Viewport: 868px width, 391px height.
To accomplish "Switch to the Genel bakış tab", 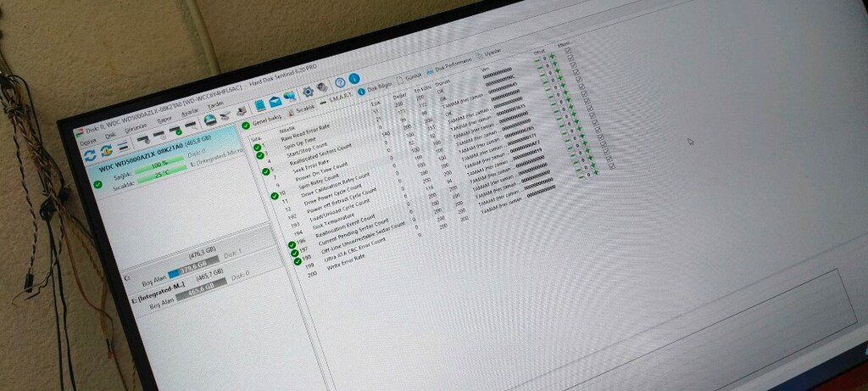I will pos(261,121).
